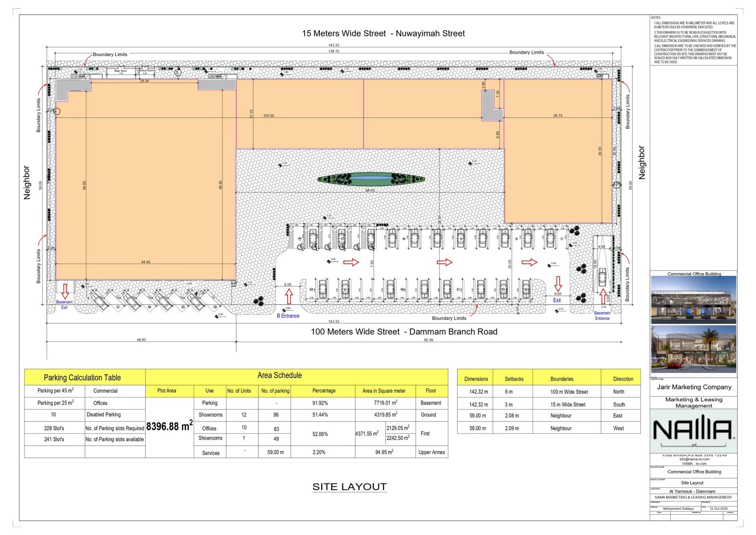Select the Parking Calculation Table header
The height and width of the screenshot is (535, 756).
[x=82, y=378]
